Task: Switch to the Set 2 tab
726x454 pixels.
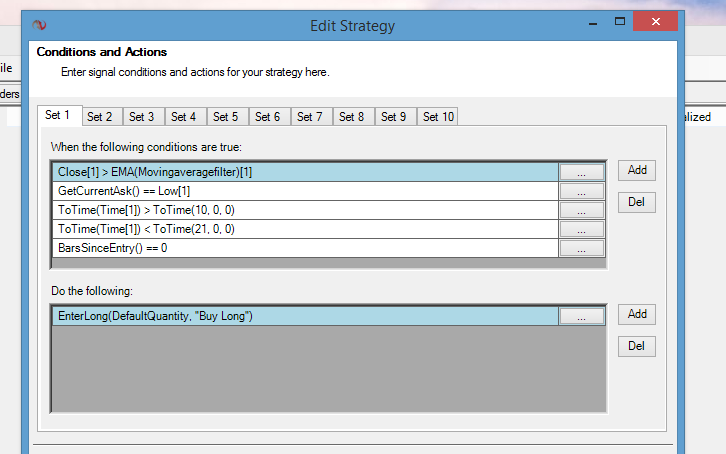Action: click(99, 117)
